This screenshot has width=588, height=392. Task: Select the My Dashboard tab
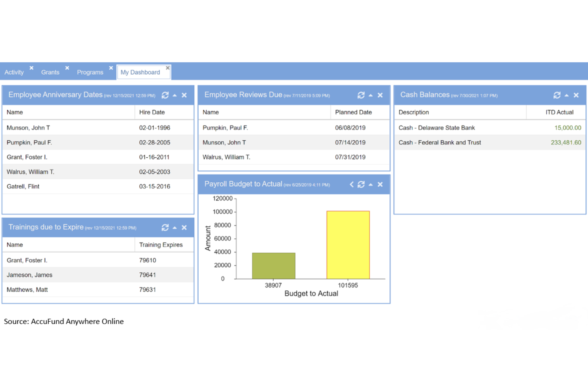(140, 72)
